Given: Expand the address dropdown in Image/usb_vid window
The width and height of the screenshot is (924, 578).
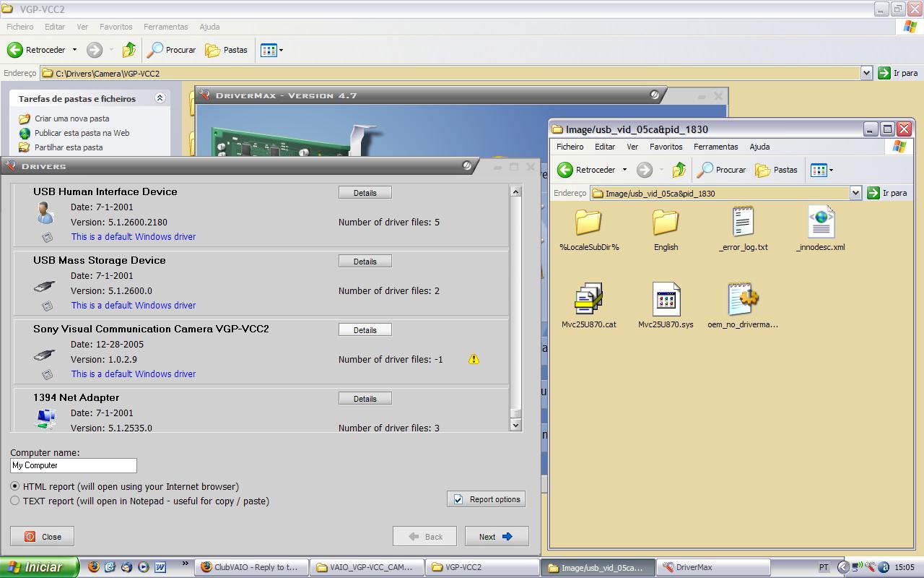Looking at the screenshot, I should [x=855, y=193].
